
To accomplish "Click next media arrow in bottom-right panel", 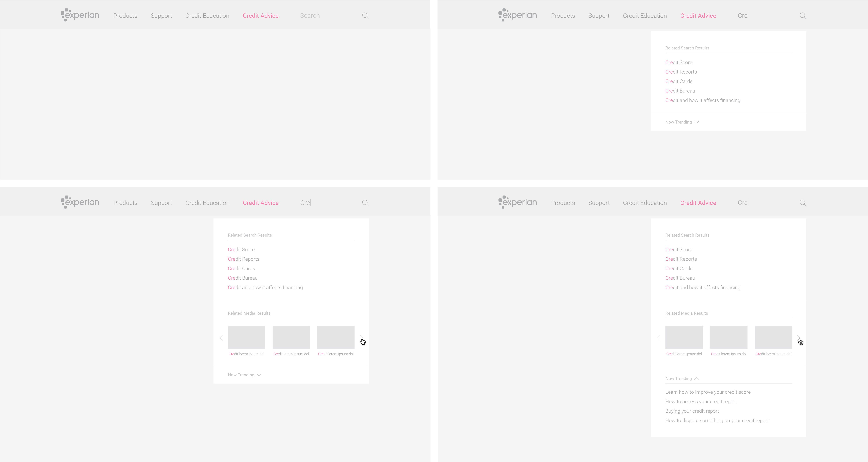I will point(799,338).
